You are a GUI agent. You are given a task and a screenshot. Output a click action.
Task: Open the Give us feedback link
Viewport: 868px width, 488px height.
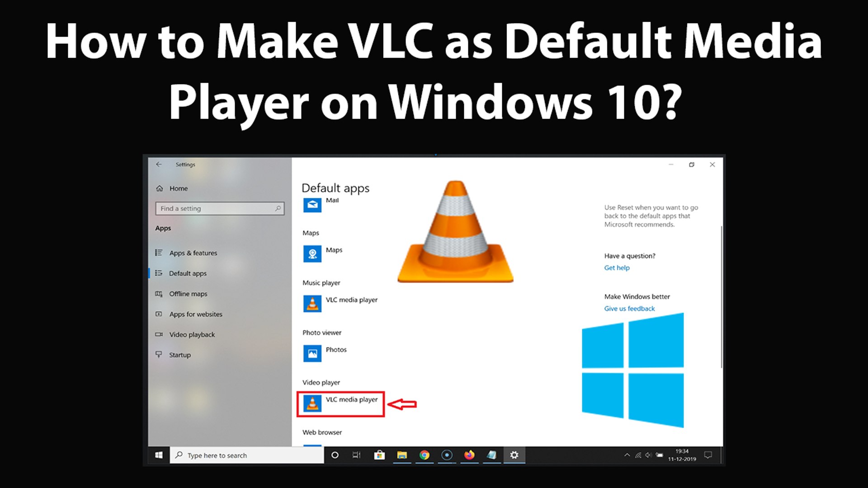pyautogui.click(x=629, y=309)
